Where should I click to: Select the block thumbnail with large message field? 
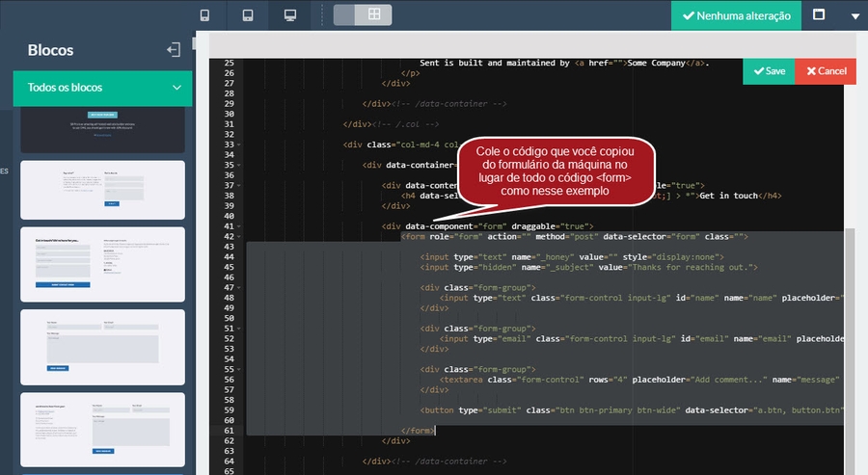[x=102, y=347]
